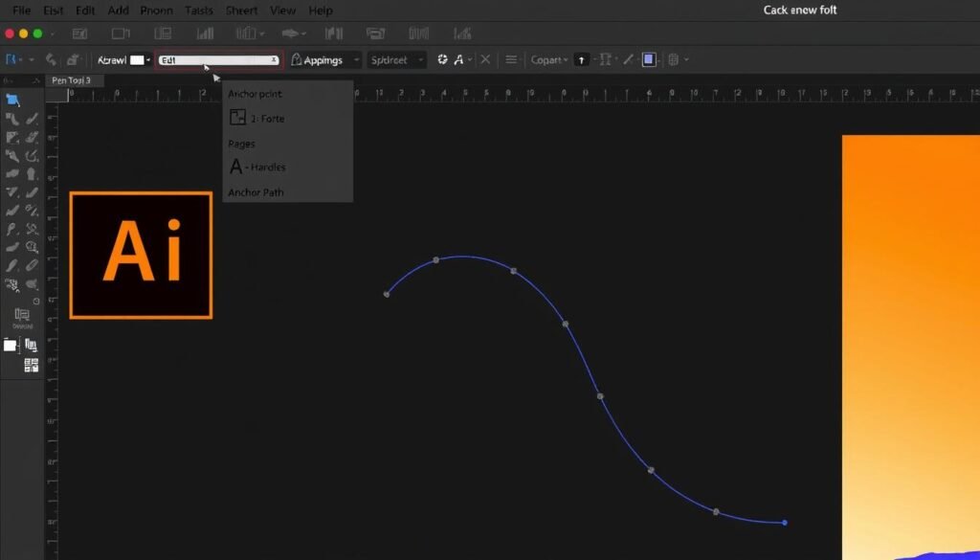Click the white fill swatch in the toolbox
980x560 pixels.
(x=10, y=345)
